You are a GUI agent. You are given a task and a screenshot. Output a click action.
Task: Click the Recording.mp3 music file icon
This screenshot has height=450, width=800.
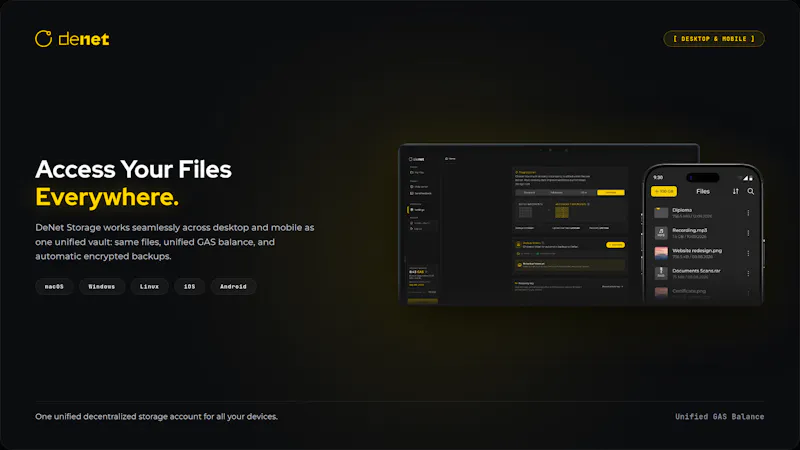pos(661,233)
